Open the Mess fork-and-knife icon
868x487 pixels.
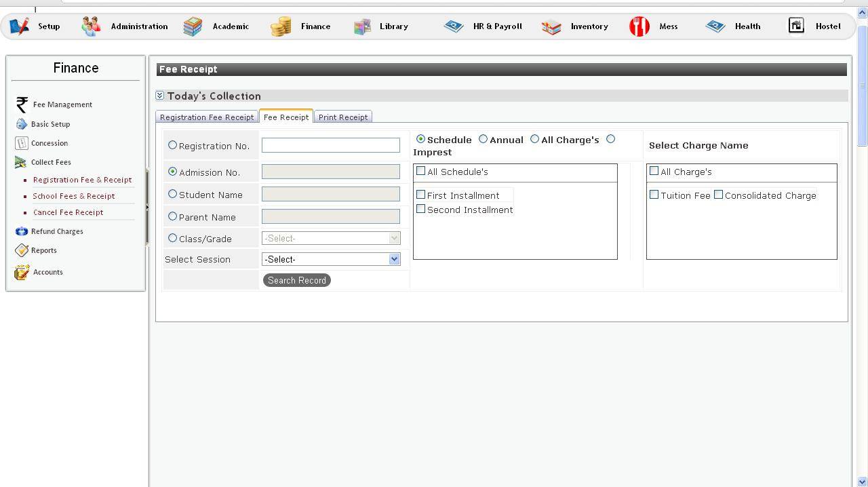click(639, 26)
